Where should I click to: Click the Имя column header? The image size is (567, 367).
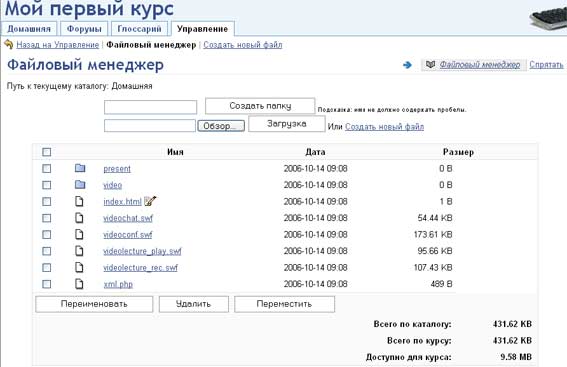point(175,152)
